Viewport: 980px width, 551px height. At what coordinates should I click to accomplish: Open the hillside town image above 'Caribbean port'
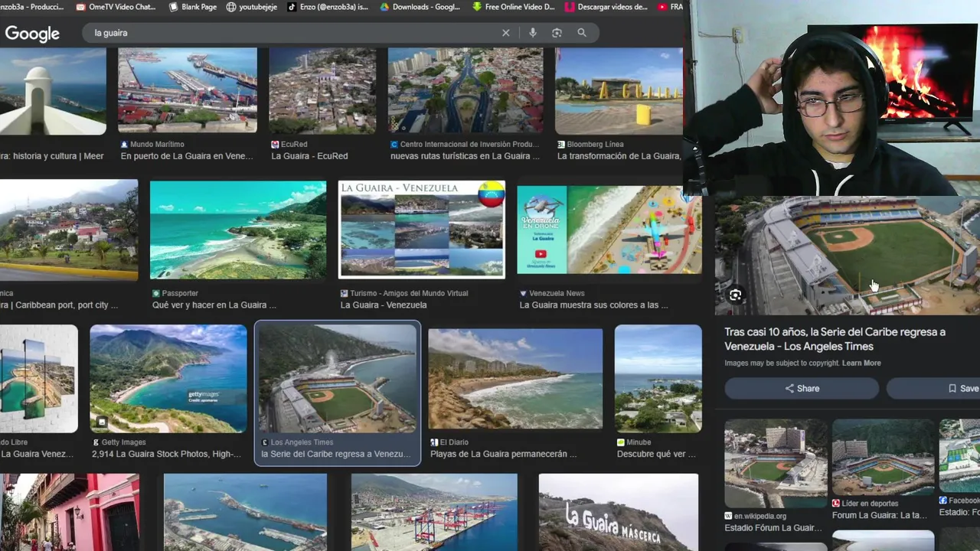click(x=69, y=230)
